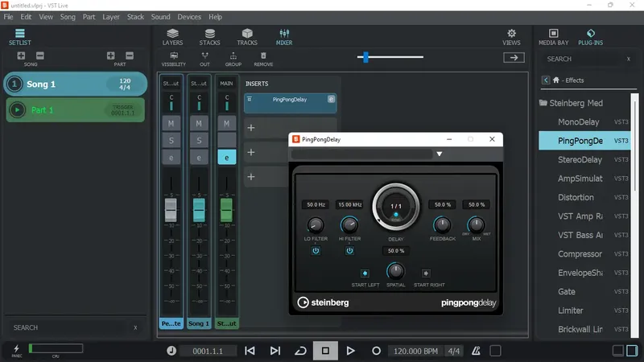Go to Effects home icon
Image resolution: width=644 pixels, height=362 pixels.
556,80
